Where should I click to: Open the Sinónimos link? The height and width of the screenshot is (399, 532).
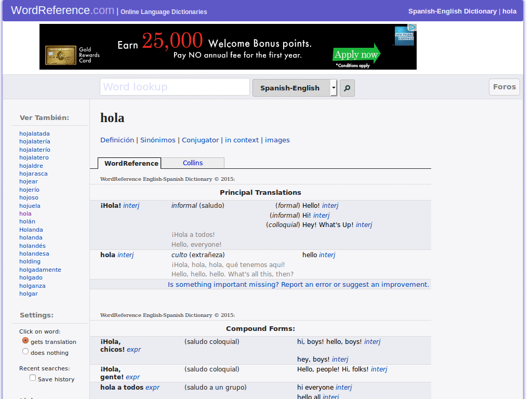[x=158, y=140]
